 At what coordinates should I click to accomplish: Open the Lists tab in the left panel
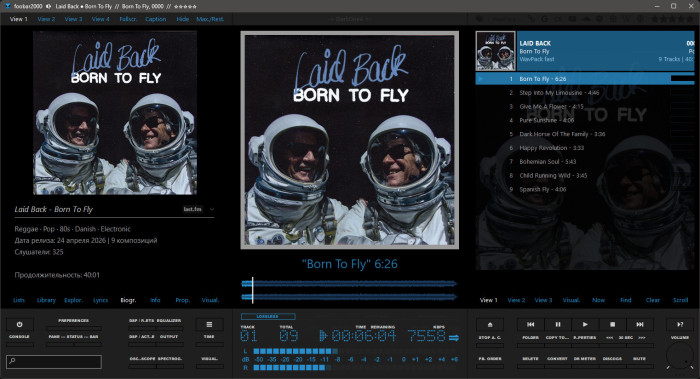coord(19,300)
